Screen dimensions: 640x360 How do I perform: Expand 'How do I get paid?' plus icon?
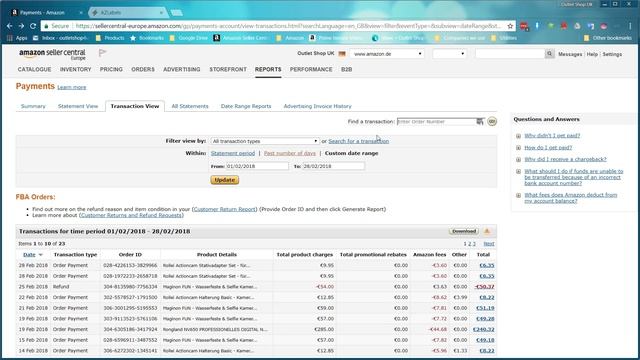[x=518, y=148]
